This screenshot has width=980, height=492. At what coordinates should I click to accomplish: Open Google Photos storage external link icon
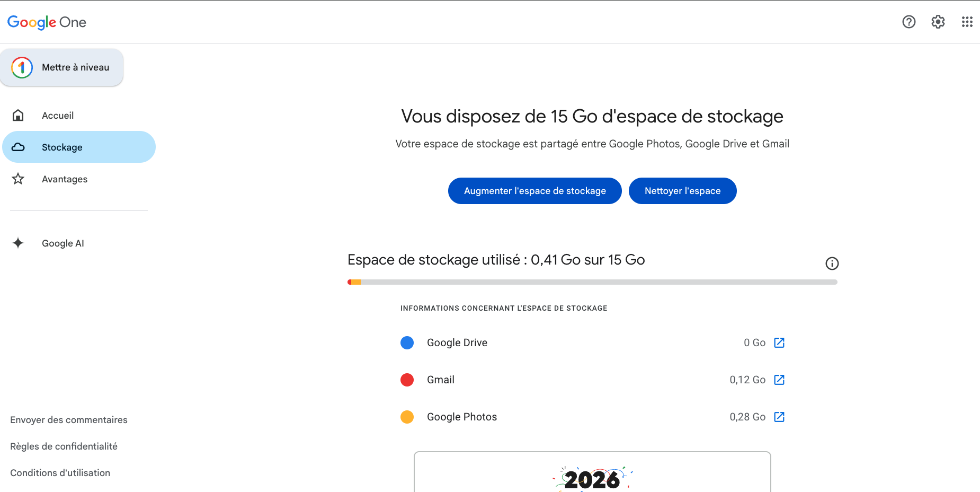pyautogui.click(x=779, y=417)
